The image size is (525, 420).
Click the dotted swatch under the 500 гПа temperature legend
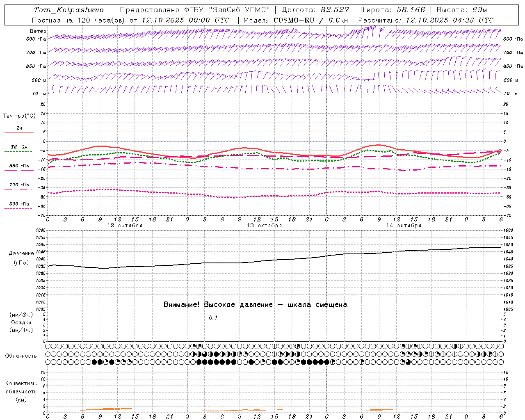click(x=18, y=208)
